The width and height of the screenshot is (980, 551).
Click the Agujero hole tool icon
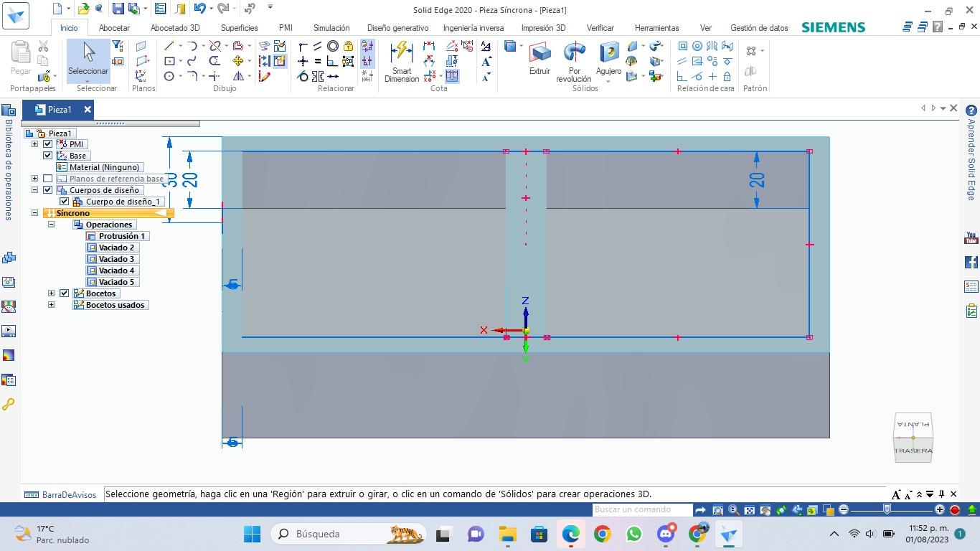pos(609,53)
